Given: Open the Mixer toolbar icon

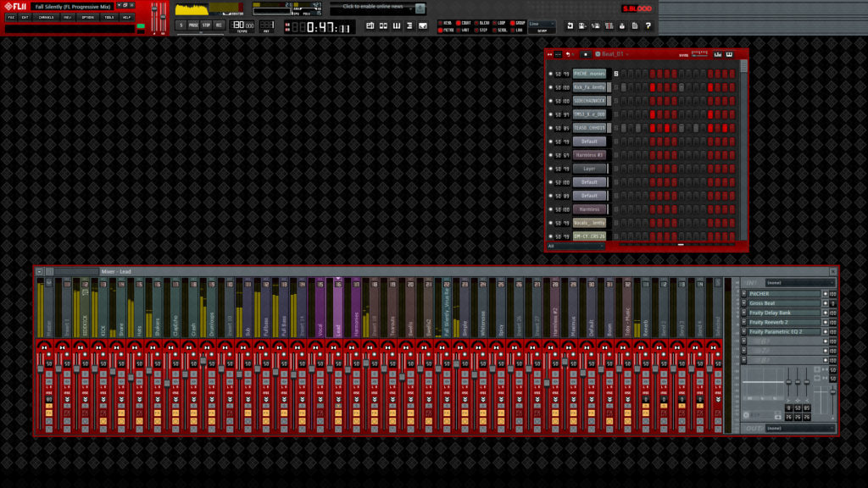Looking at the screenshot, I should click(x=421, y=27).
